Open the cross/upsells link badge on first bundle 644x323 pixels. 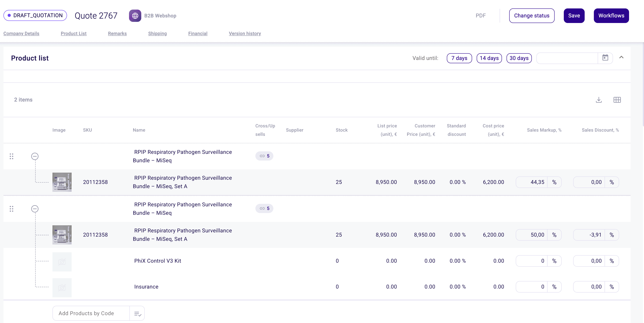click(264, 156)
